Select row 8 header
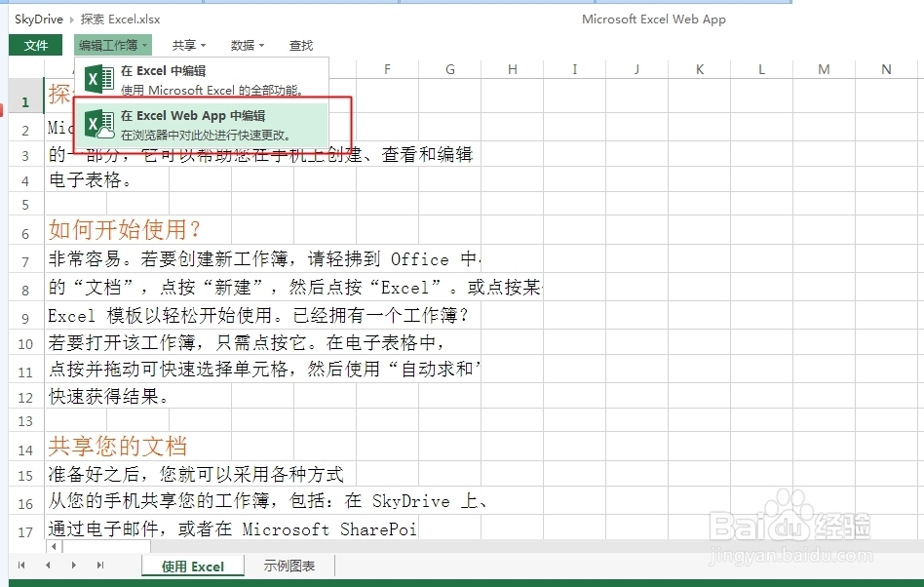Image resolution: width=924 pixels, height=587 pixels. (26, 287)
